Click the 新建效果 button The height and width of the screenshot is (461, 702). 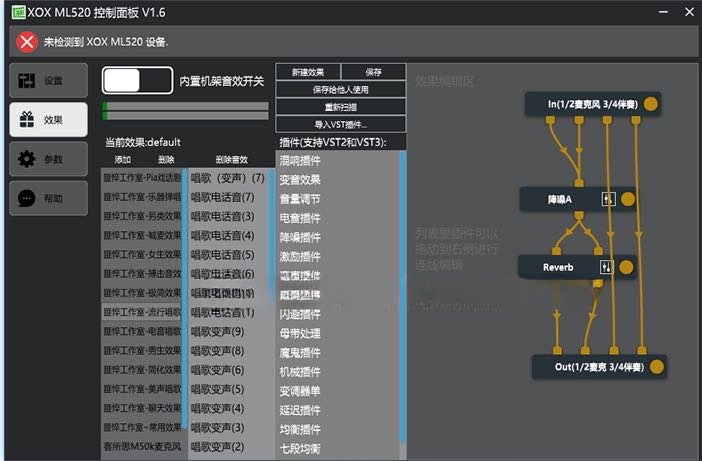pyautogui.click(x=308, y=72)
